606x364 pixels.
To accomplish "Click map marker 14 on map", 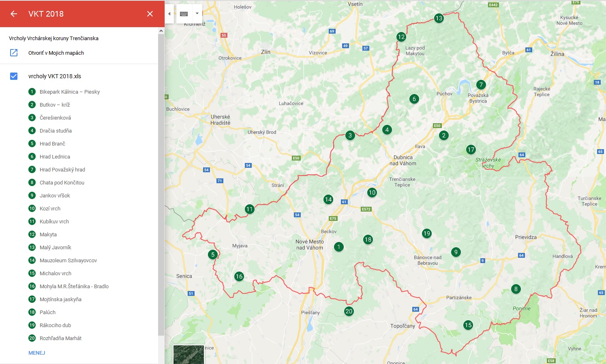I will (x=328, y=199).
